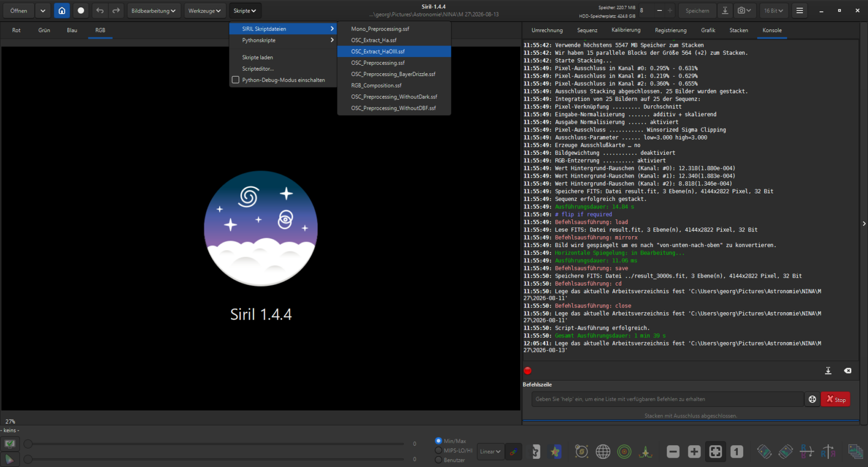Screen dimensions: 868x467
Task: Select Mono_Preprocessing.ssf script
Action: pos(394,29)
